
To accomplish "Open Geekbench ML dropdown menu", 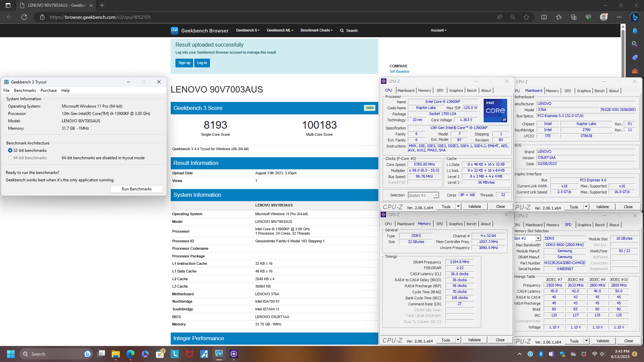I will click(x=280, y=31).
